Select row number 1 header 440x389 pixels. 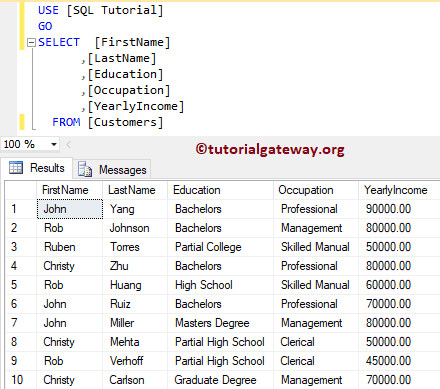21,209
